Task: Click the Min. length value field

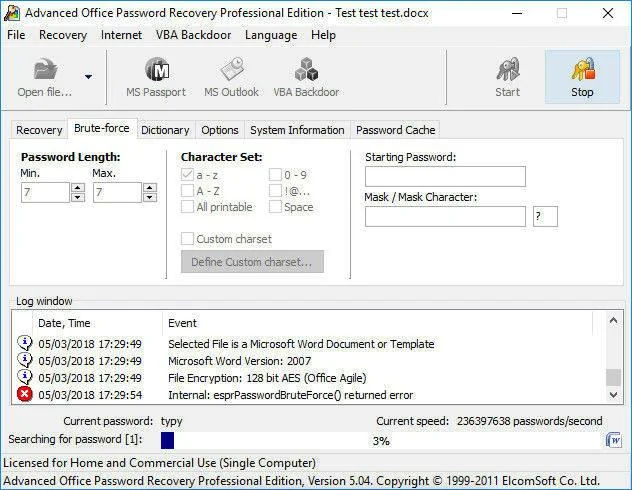Action: click(46, 192)
